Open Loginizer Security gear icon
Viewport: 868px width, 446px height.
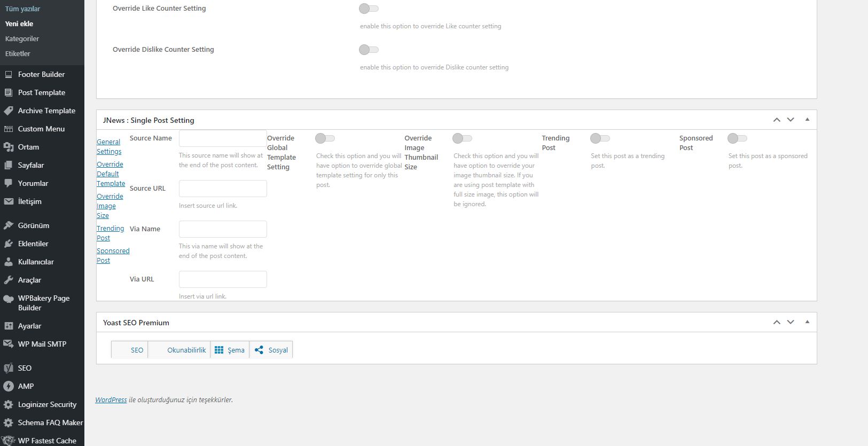tap(9, 404)
